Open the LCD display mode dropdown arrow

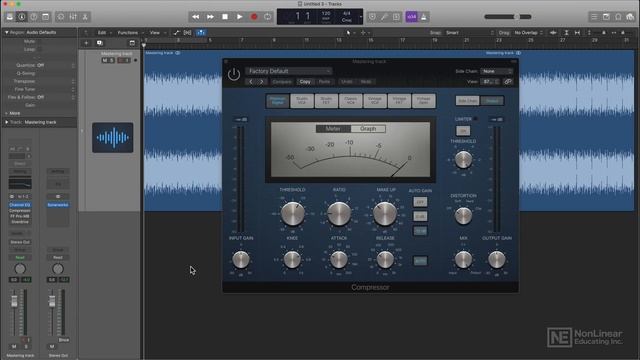[x=360, y=17]
